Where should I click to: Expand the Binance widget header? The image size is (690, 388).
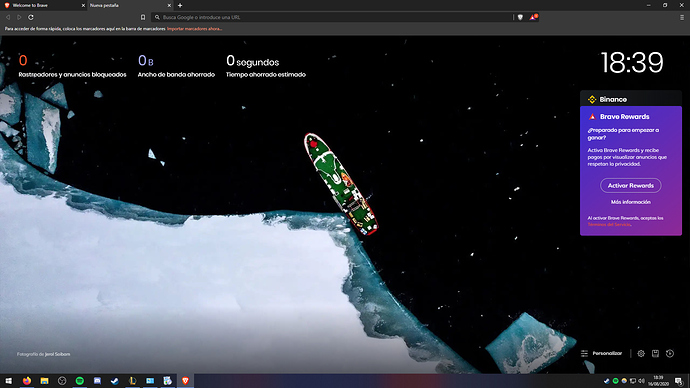tap(631, 99)
